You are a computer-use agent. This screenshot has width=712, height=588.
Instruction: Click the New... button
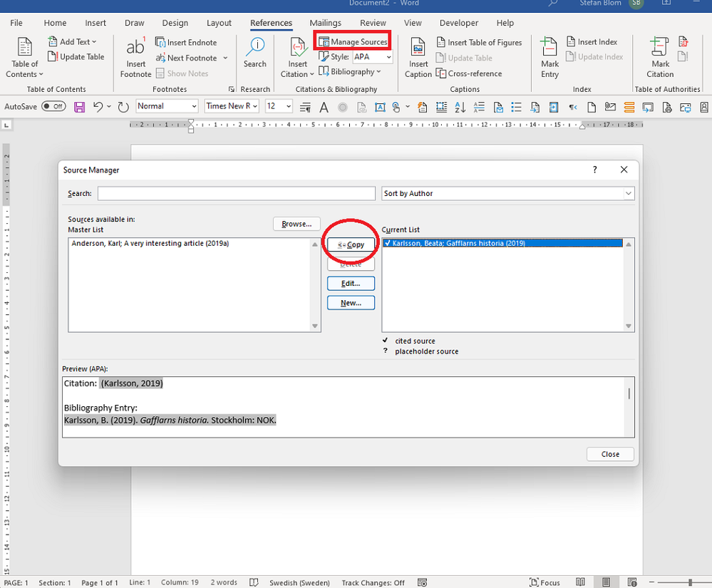pyautogui.click(x=351, y=303)
